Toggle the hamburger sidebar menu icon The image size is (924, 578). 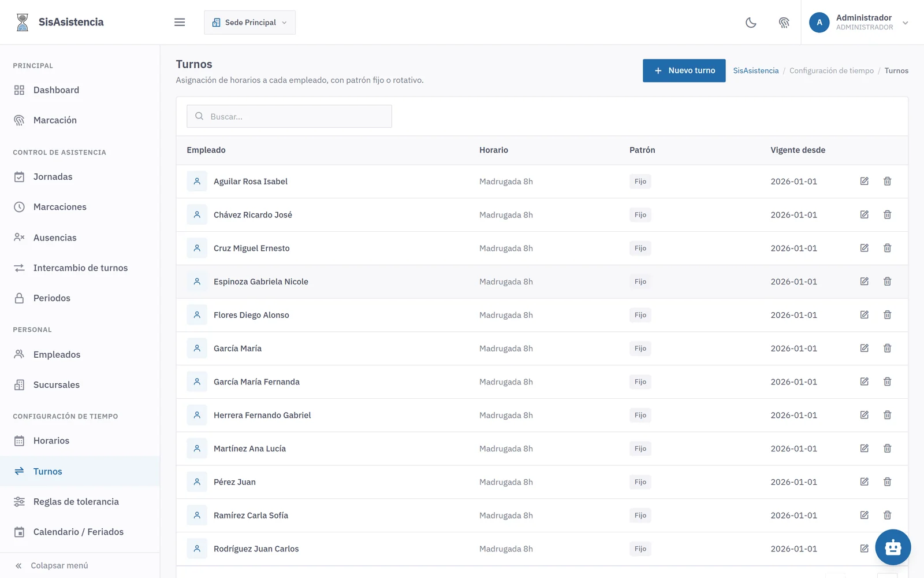pyautogui.click(x=180, y=22)
